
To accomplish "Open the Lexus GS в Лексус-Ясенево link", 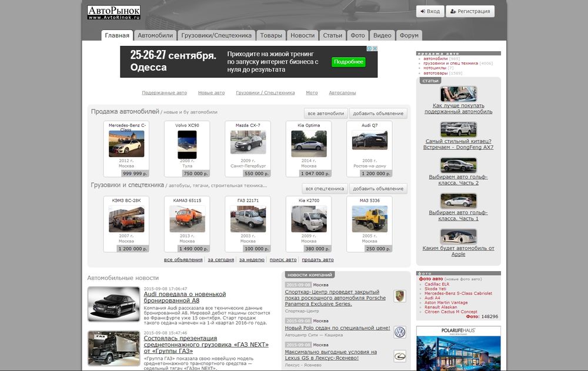I will pyautogui.click(x=330, y=355).
